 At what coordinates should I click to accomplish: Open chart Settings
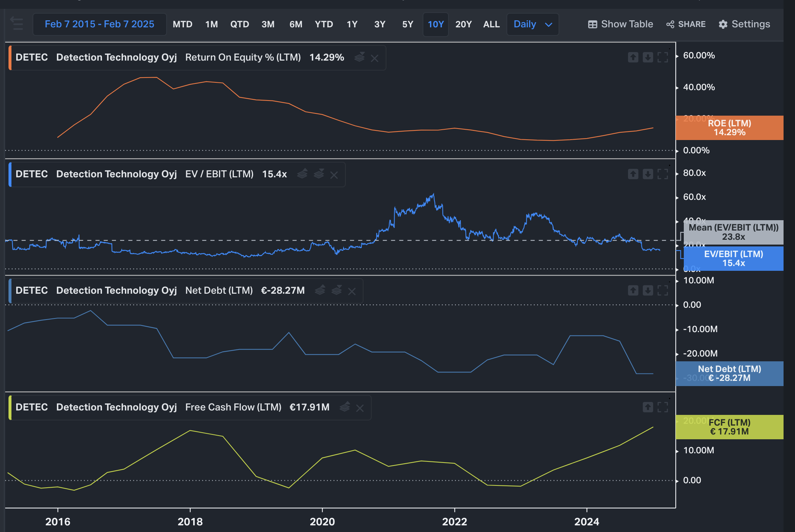(744, 24)
